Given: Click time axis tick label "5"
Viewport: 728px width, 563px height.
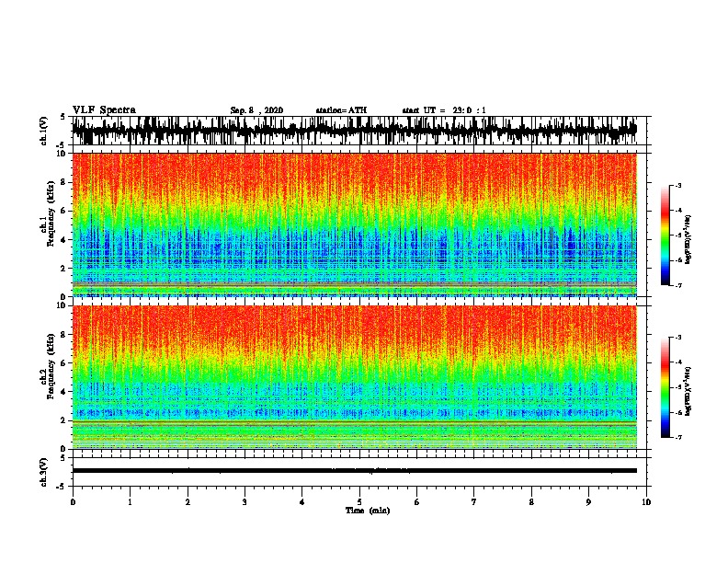Looking at the screenshot, I should (359, 502).
